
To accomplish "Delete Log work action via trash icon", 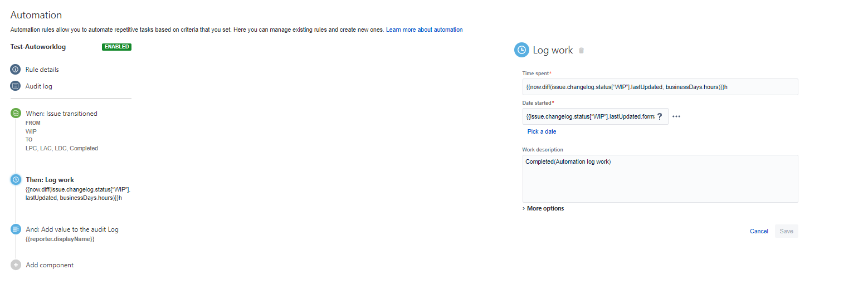I will point(582,51).
